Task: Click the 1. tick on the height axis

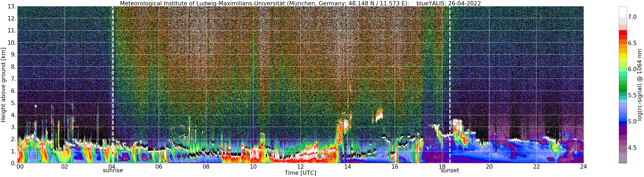Action: [x=14, y=151]
